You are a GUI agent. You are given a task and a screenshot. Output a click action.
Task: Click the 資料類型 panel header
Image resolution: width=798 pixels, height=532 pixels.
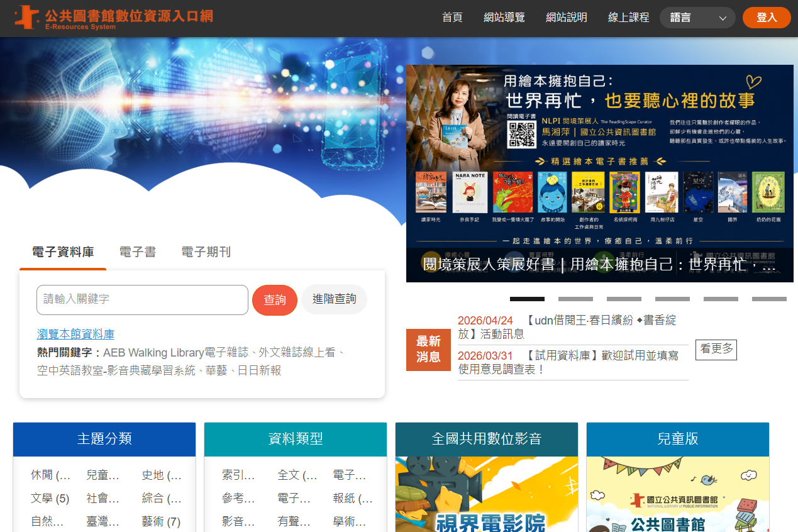click(296, 439)
